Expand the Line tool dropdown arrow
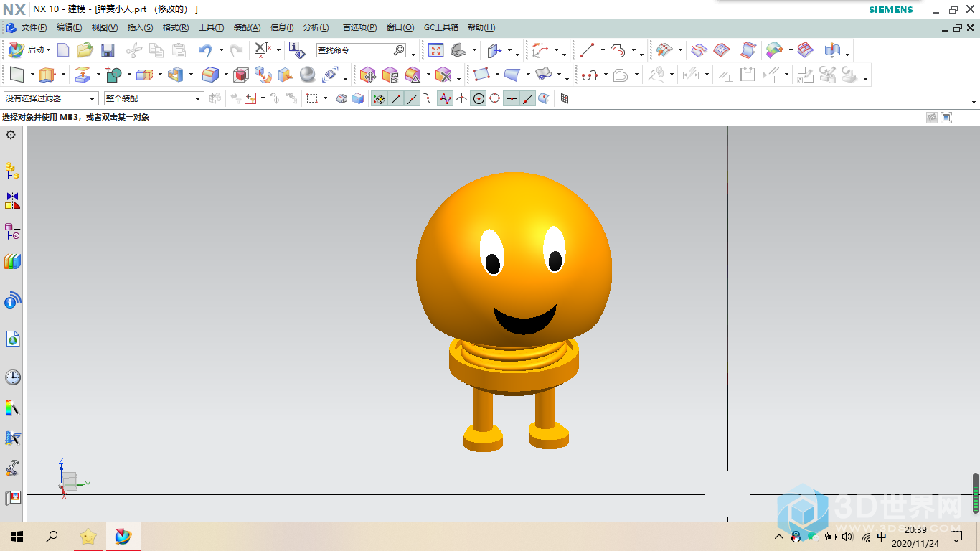The height and width of the screenshot is (551, 980). [603, 50]
